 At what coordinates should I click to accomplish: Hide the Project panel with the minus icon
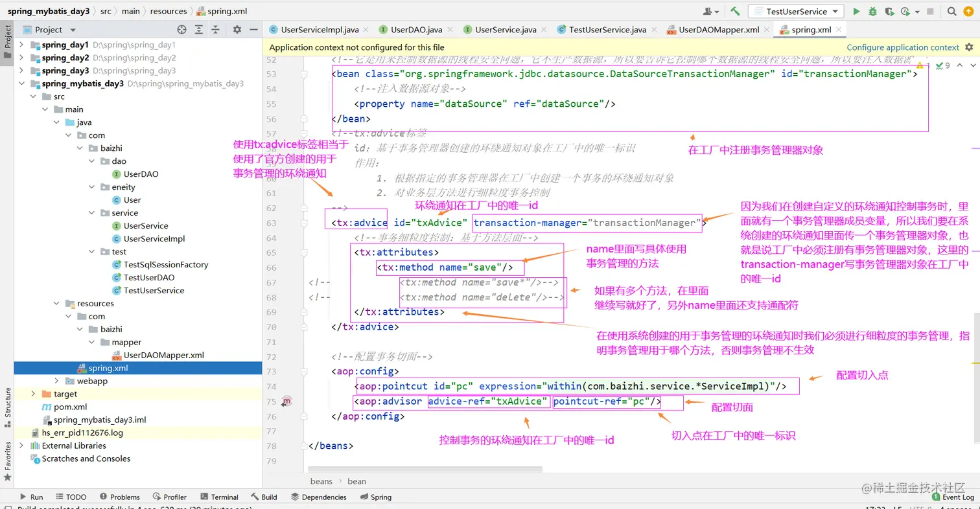pos(252,30)
